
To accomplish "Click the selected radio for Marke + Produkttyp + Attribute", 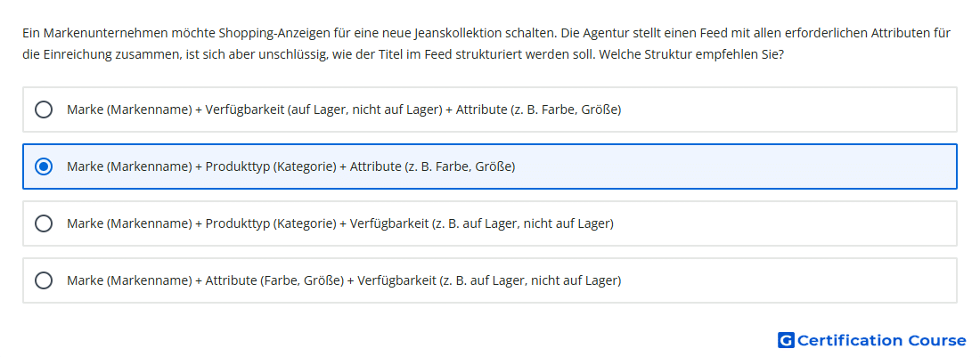I will click(43, 166).
